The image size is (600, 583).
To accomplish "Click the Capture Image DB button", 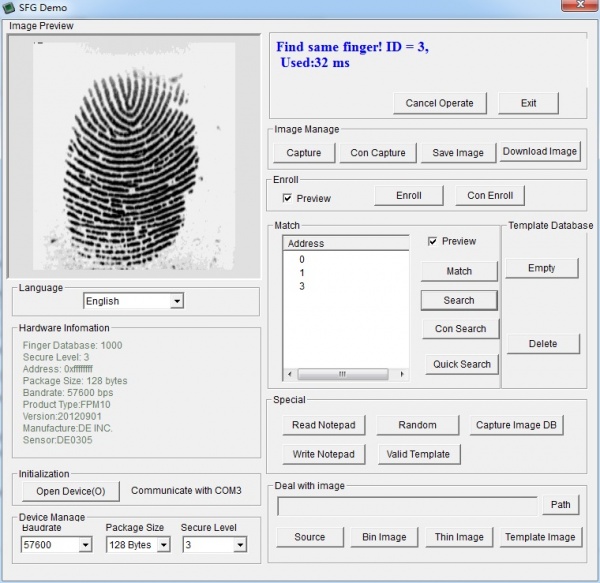I will pos(516,425).
